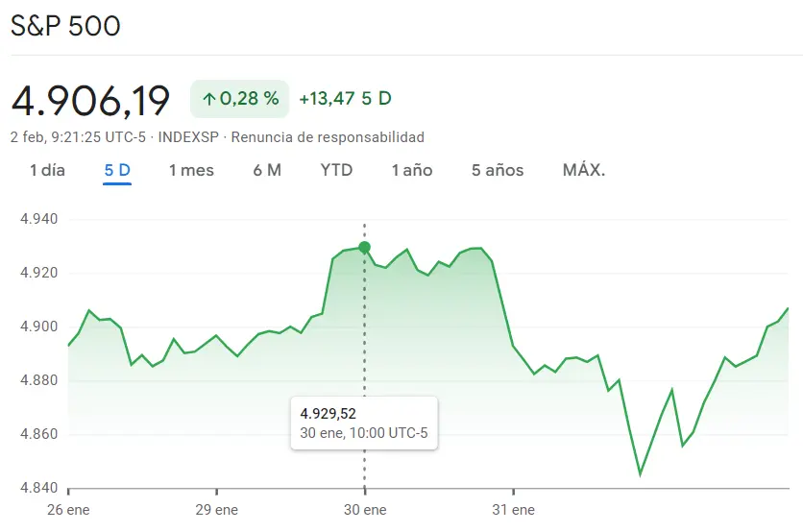This screenshot has height=532, width=803.
Task: Show the 1 mes chart range
Action: click(x=191, y=171)
